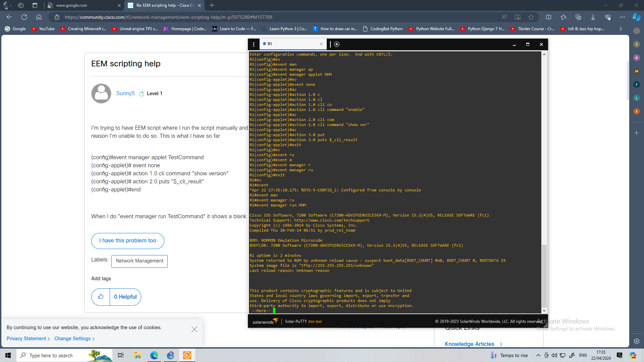Viewport: 644px width, 362px height.
Task: Expand the bookmarks bar overflow chevron
Action: click(x=621, y=29)
